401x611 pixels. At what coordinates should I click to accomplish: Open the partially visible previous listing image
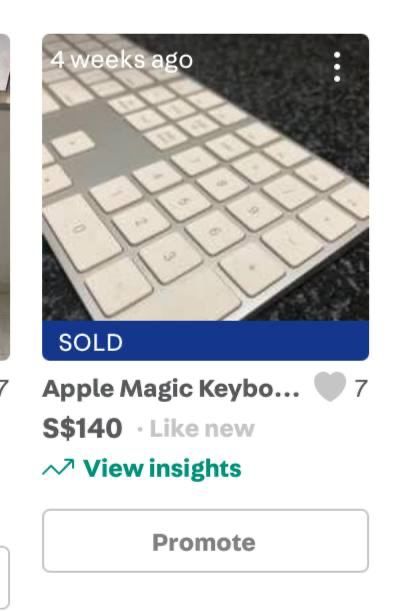[x=5, y=197]
